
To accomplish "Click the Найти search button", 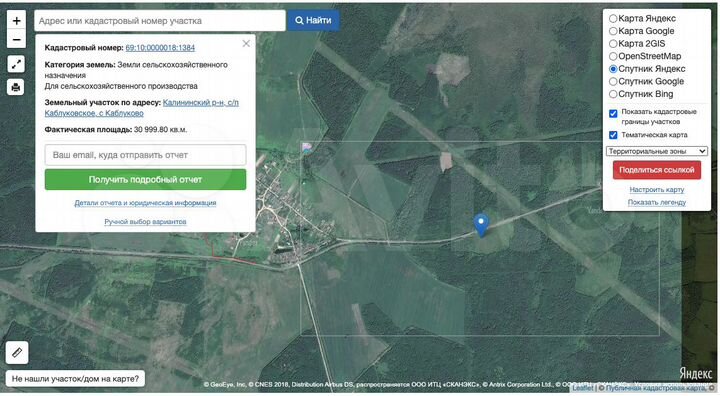I will (314, 21).
